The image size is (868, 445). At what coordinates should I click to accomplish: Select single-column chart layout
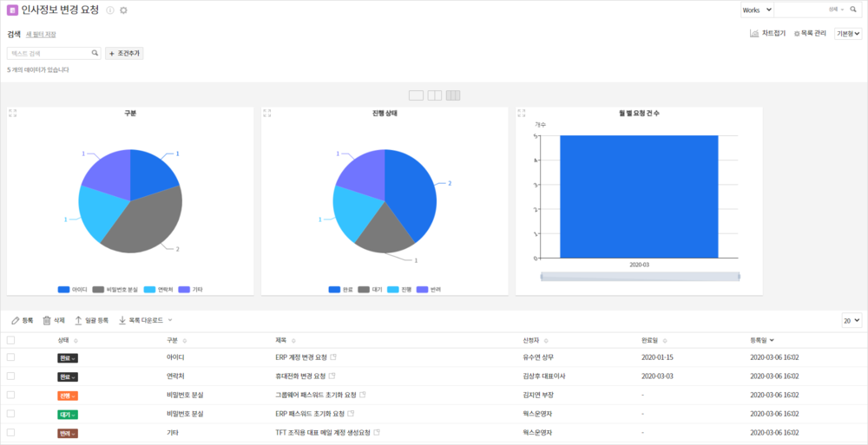point(416,95)
